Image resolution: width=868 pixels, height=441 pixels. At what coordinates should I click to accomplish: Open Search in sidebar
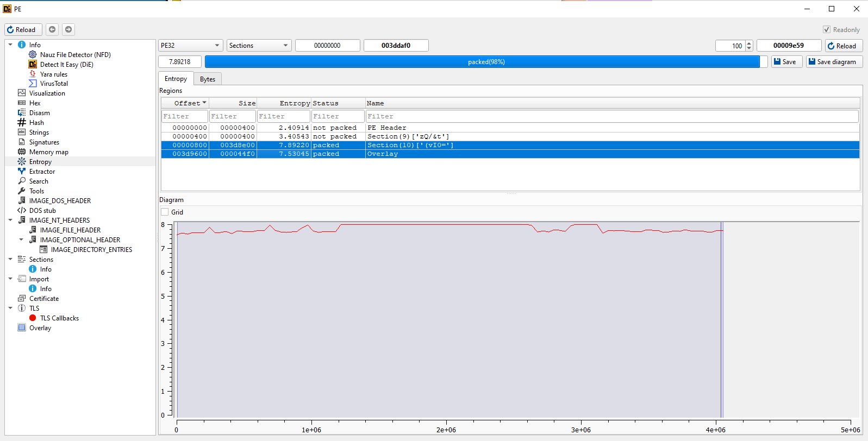click(39, 181)
